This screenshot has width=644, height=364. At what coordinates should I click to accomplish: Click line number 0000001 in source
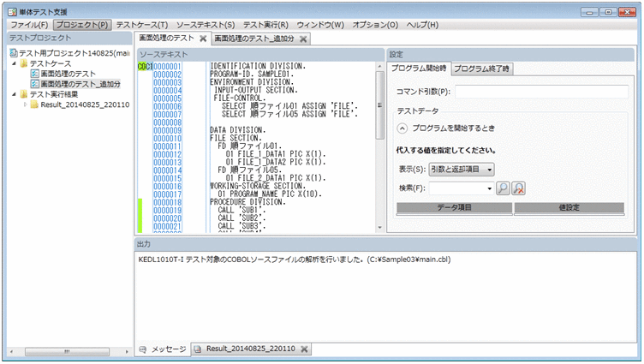pos(167,67)
